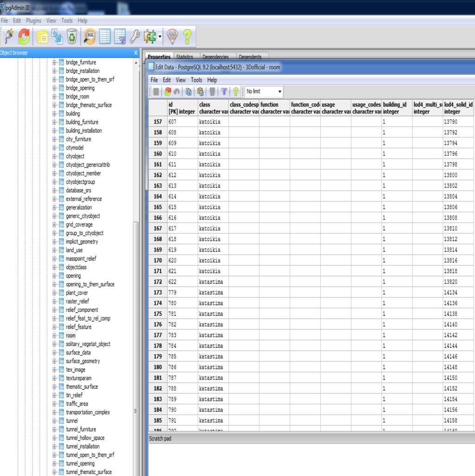475x476 pixels.
Task: Switch to the Statistics tab
Action: tap(185, 57)
